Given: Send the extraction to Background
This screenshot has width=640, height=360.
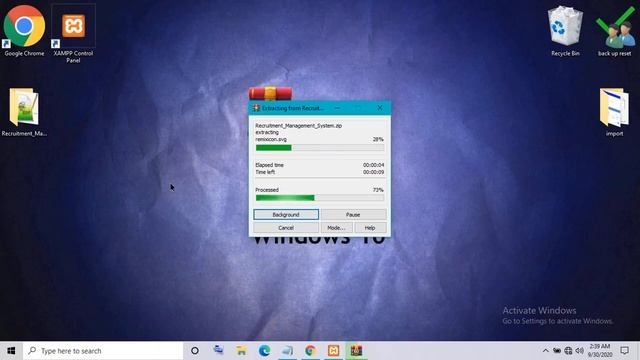Looking at the screenshot, I should [286, 215].
